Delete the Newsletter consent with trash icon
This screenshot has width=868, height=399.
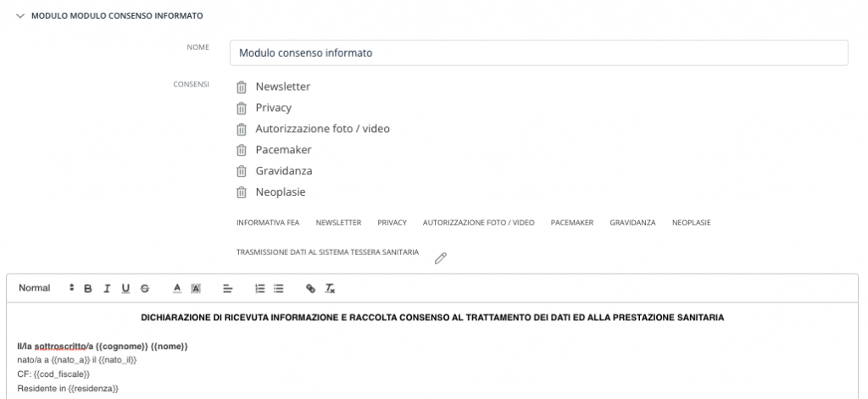point(242,87)
